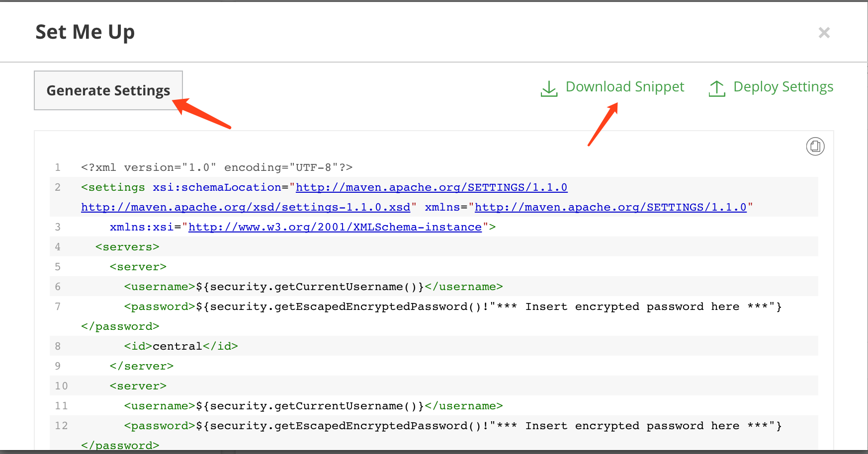Open the maven.apache.org/SETTINGS/1.1.0 schemaLocation link
The width and height of the screenshot is (868, 454).
click(x=432, y=187)
